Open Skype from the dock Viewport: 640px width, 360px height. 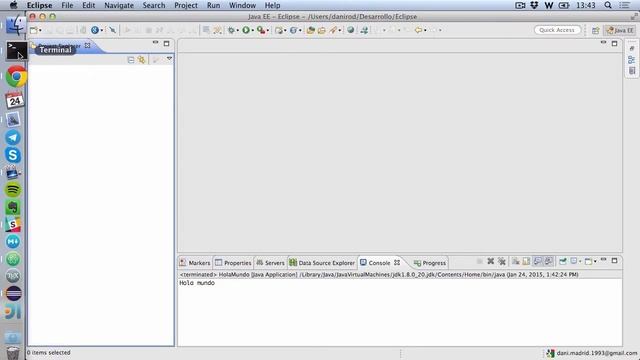(x=13, y=155)
